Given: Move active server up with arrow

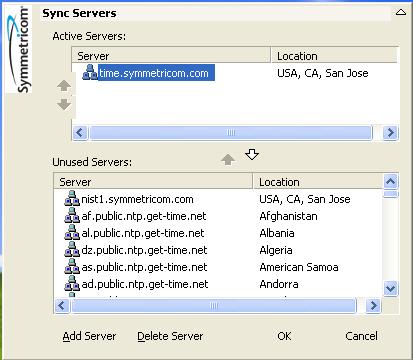Looking at the screenshot, I should tap(64, 86).
